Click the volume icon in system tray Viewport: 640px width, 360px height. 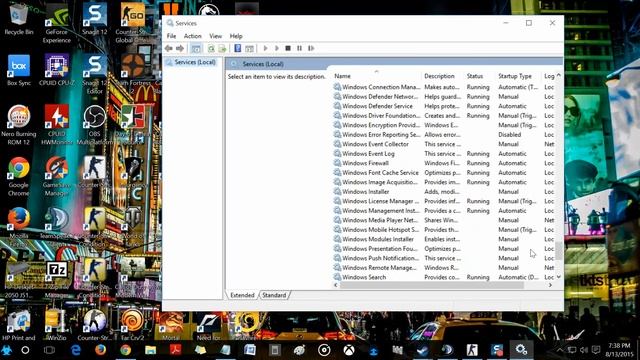coord(584,350)
